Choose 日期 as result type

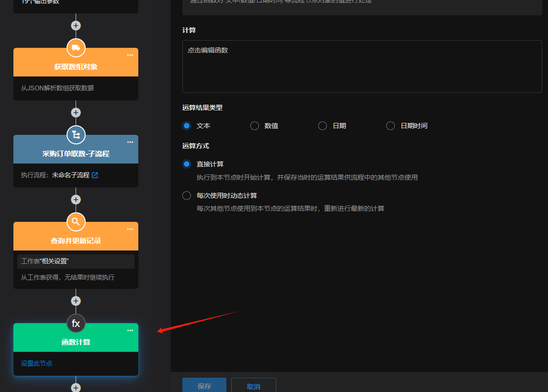[323, 126]
